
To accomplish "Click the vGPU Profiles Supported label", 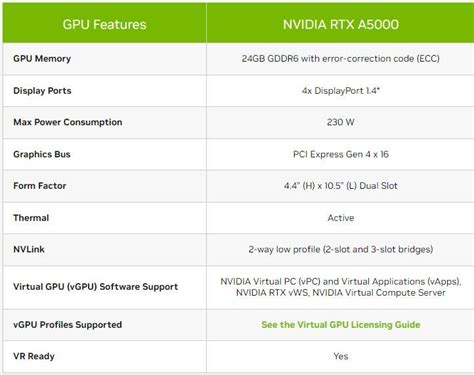I will click(68, 325).
